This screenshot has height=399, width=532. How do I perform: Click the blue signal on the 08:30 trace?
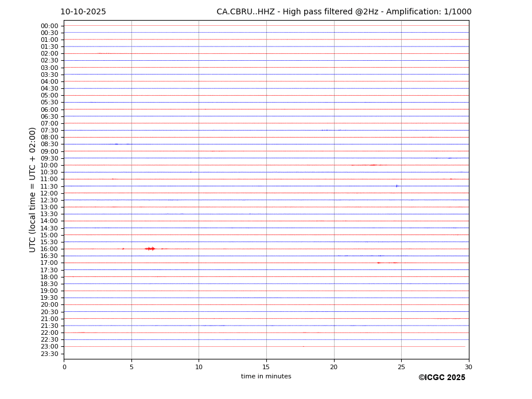[117, 144]
